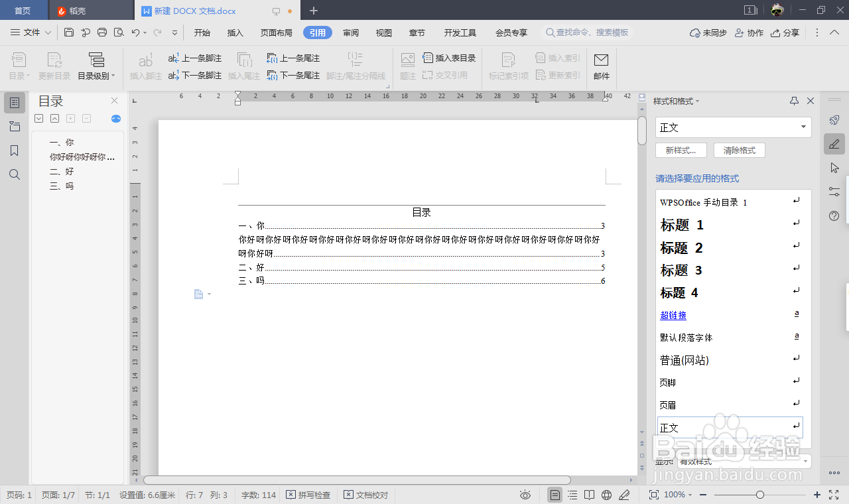Toggle writing mode pencil icon
Screen dimensions: 849x504
click(623, 495)
